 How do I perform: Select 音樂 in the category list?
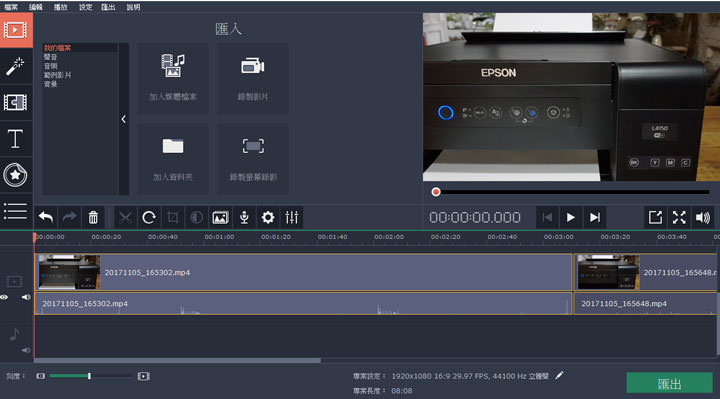pos(51,66)
